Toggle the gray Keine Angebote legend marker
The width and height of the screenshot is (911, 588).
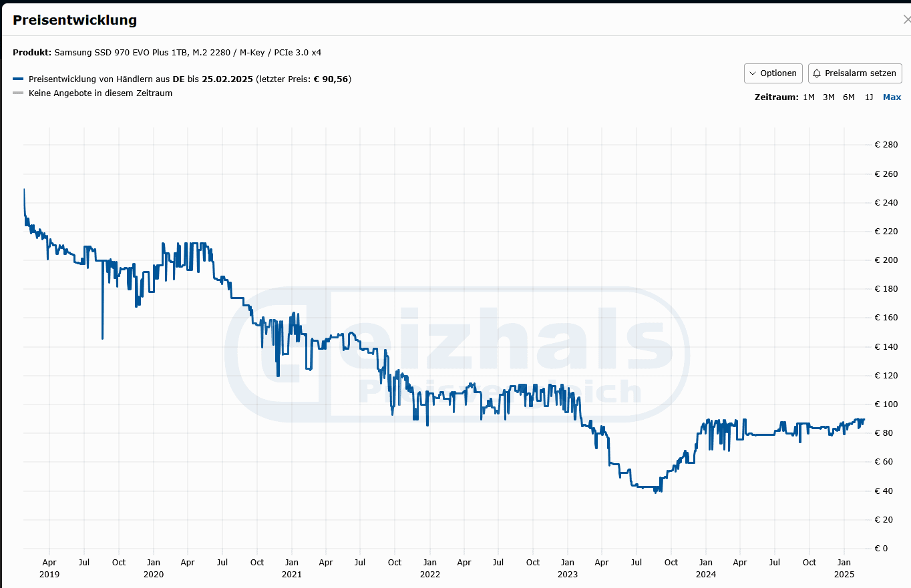click(x=18, y=93)
